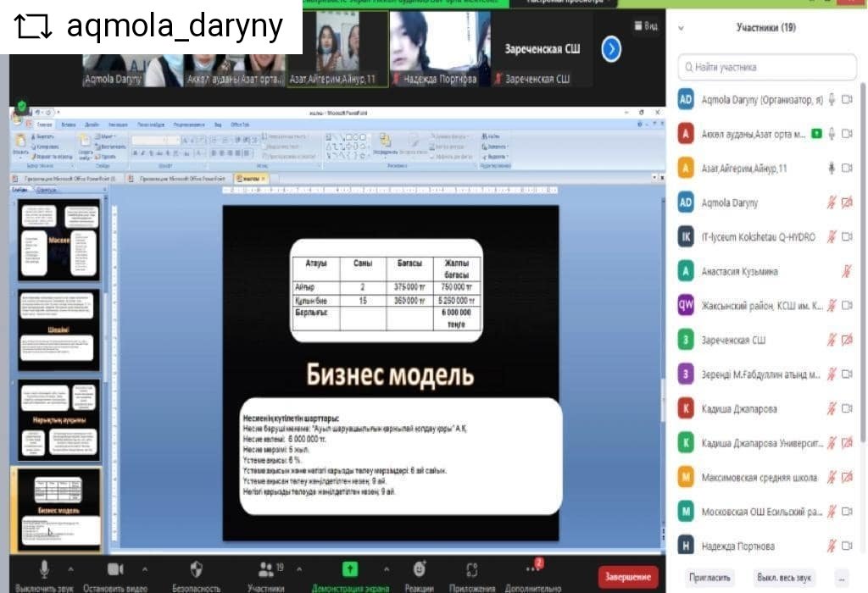The width and height of the screenshot is (868, 593).
Task: Open the Apps icon
Action: (471, 570)
